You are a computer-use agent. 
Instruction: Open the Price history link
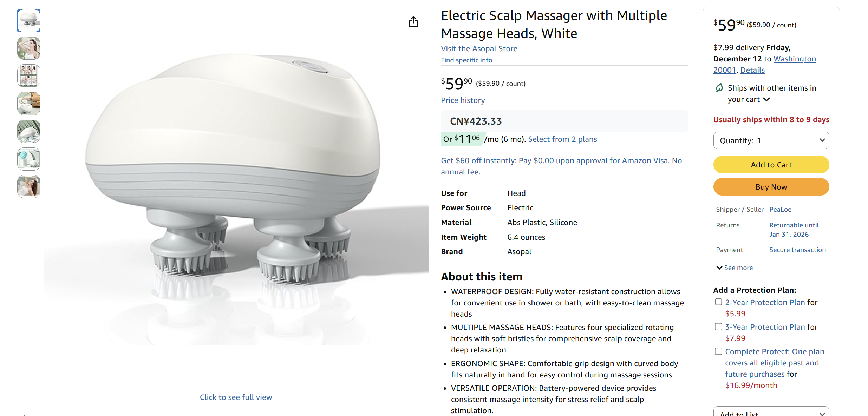pos(463,100)
